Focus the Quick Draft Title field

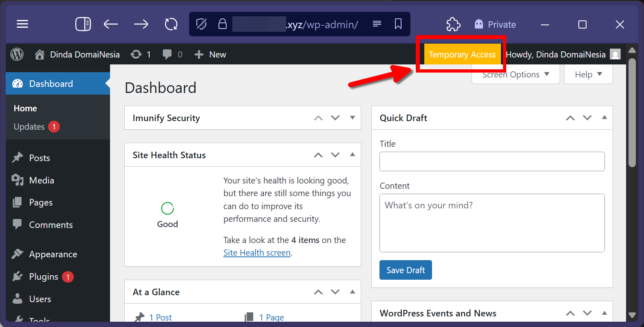pyautogui.click(x=492, y=161)
